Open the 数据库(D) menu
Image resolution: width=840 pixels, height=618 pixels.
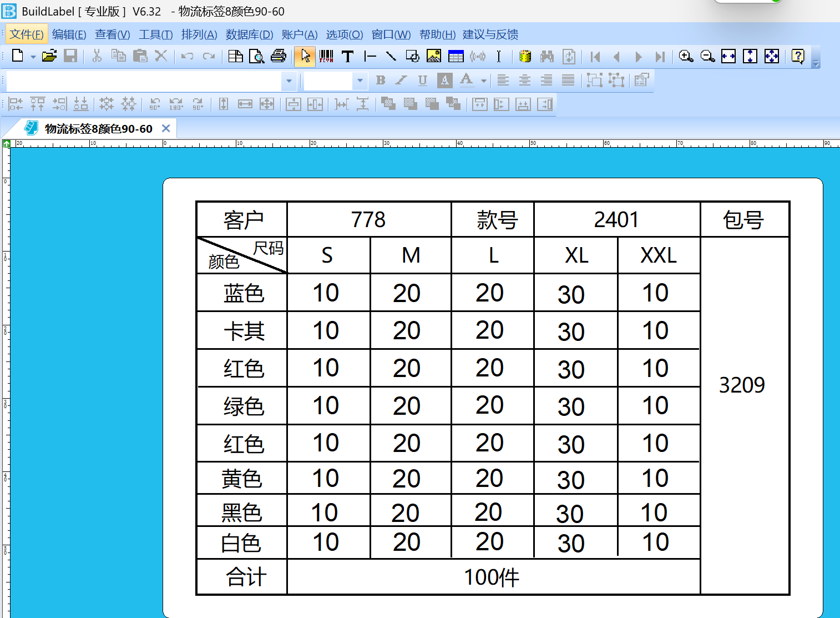(x=250, y=34)
